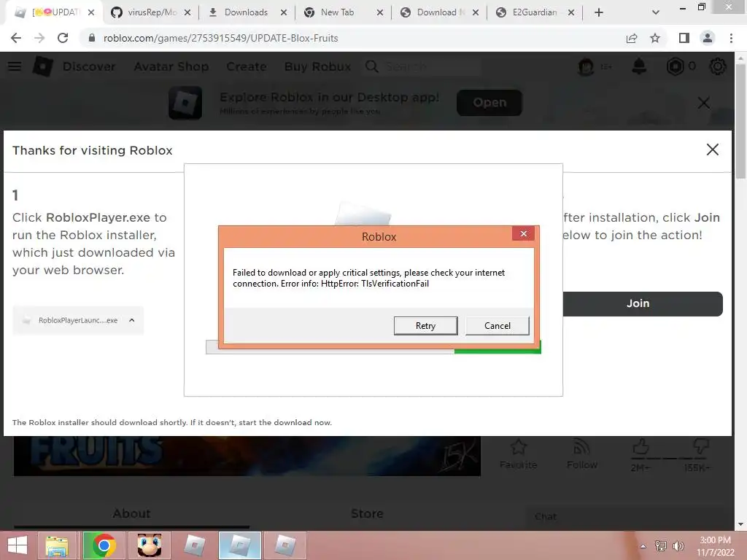The height and width of the screenshot is (560, 747).
Task: Open Roblox notifications bell
Action: (x=639, y=66)
